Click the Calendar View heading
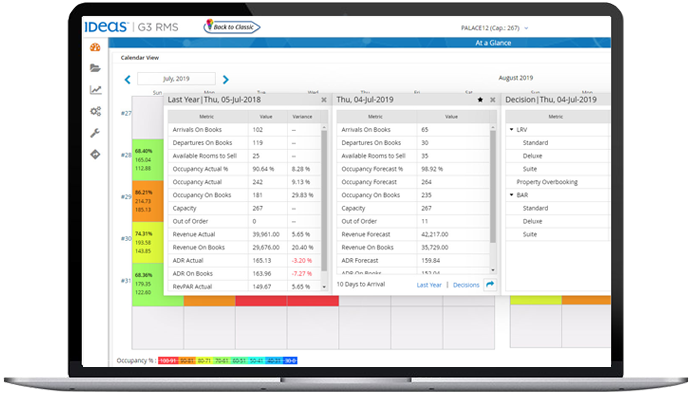Viewport: 692px width, 394px height. pos(140,58)
